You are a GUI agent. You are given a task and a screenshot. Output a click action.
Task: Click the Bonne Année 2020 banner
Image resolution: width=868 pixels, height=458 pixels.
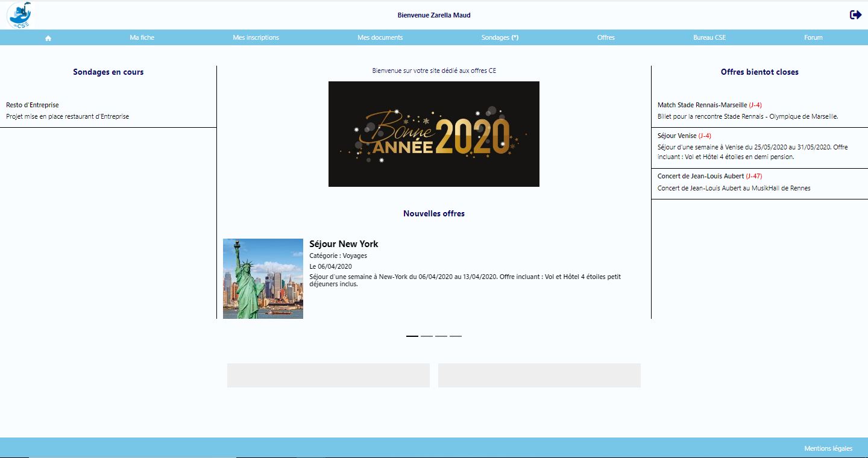point(433,134)
